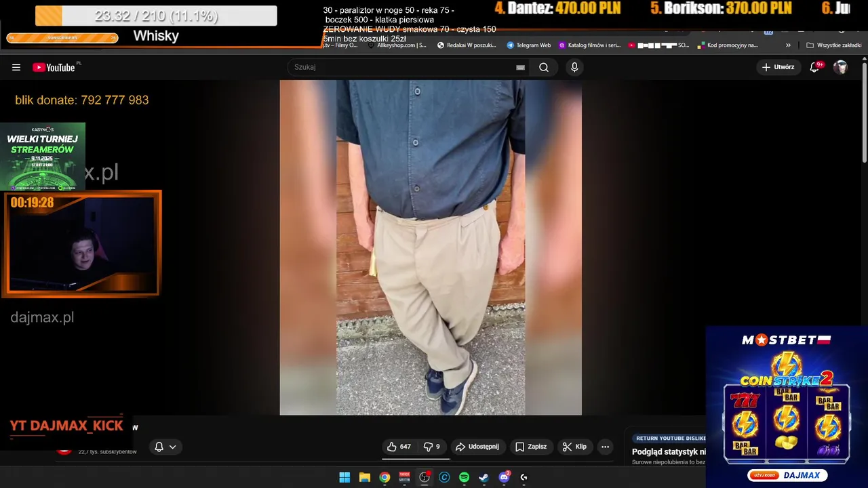Open the three-dot more actions menu
The image size is (868, 488).
(x=606, y=447)
